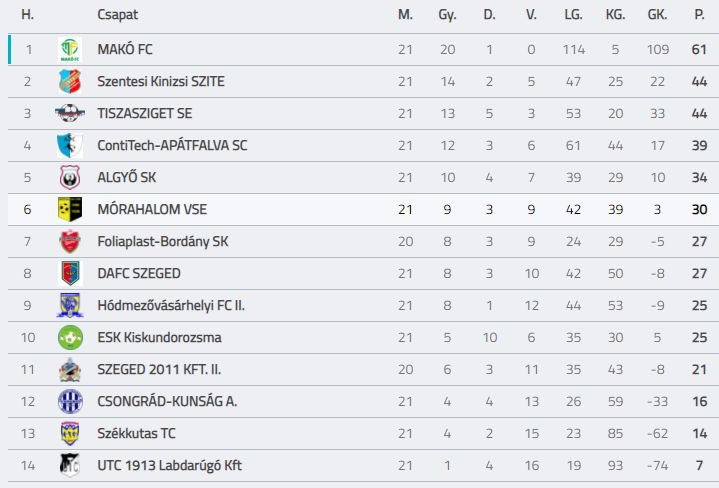This screenshot has width=719, height=488.
Task: Click the GK. goal difference header
Action: (x=657, y=15)
